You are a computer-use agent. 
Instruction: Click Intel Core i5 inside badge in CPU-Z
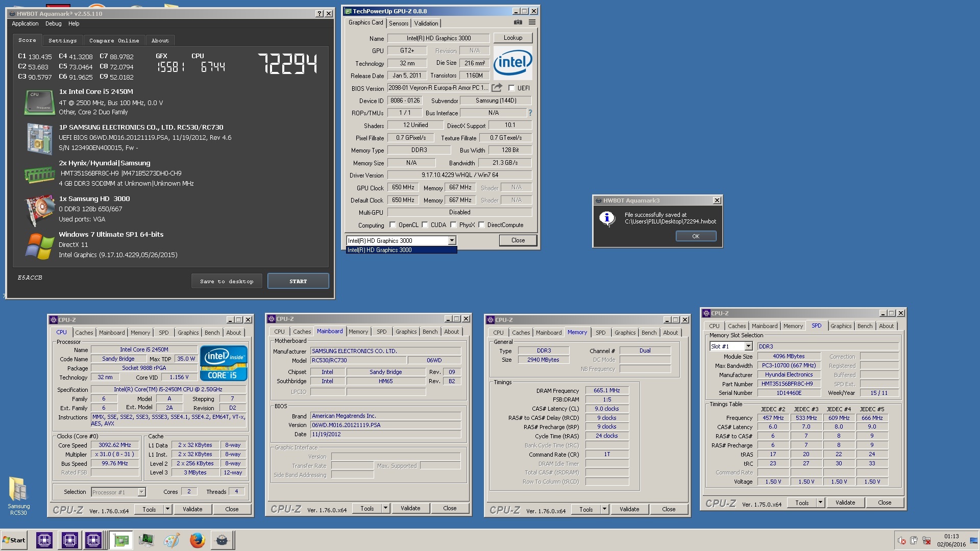(224, 363)
